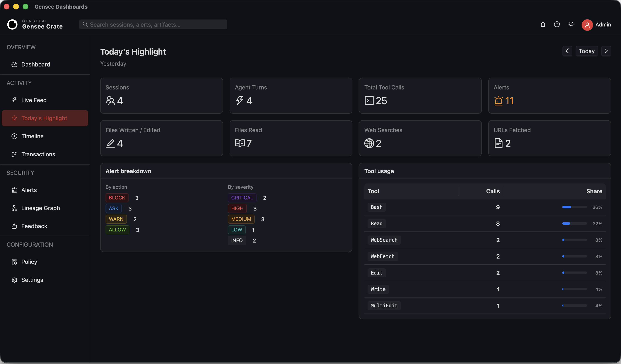
Task: Click the search magnifier icon
Action: click(85, 24)
